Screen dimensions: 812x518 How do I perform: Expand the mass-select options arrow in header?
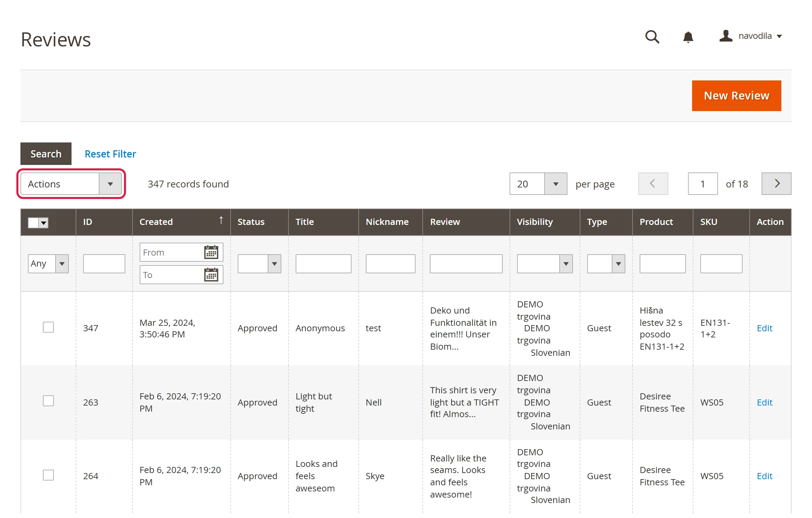[x=43, y=223]
